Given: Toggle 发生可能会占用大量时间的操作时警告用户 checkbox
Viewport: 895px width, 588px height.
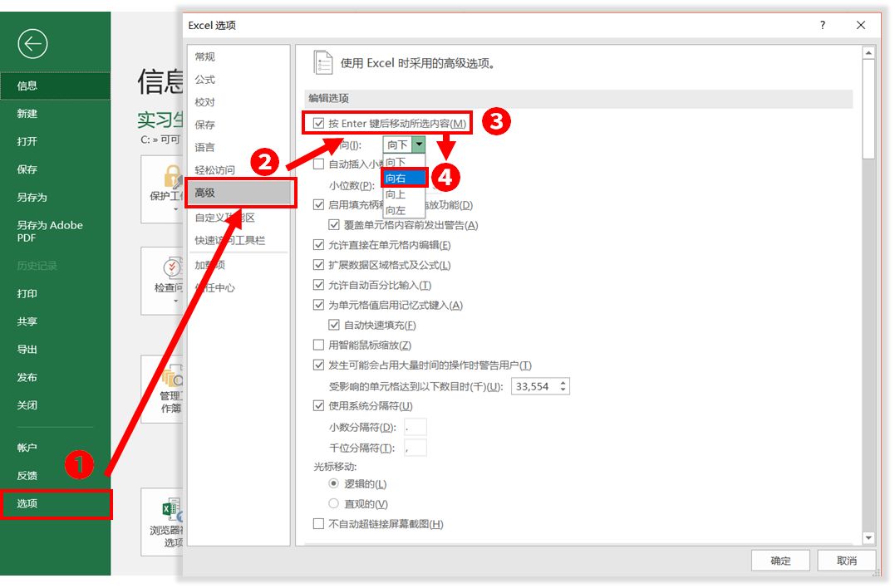Looking at the screenshot, I should click(318, 365).
